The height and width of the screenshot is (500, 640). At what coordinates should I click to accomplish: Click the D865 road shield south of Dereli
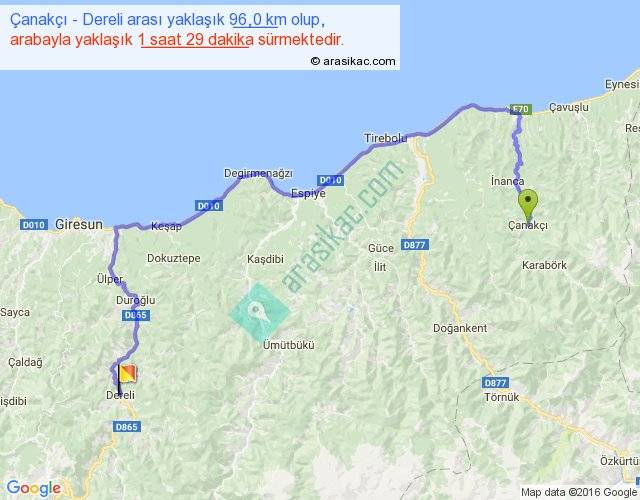(127, 427)
